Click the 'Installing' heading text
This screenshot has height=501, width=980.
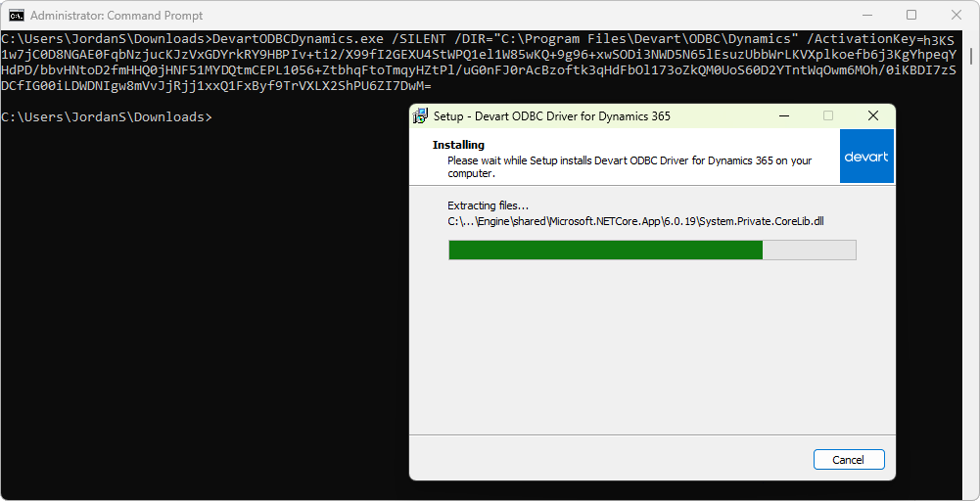(x=458, y=145)
